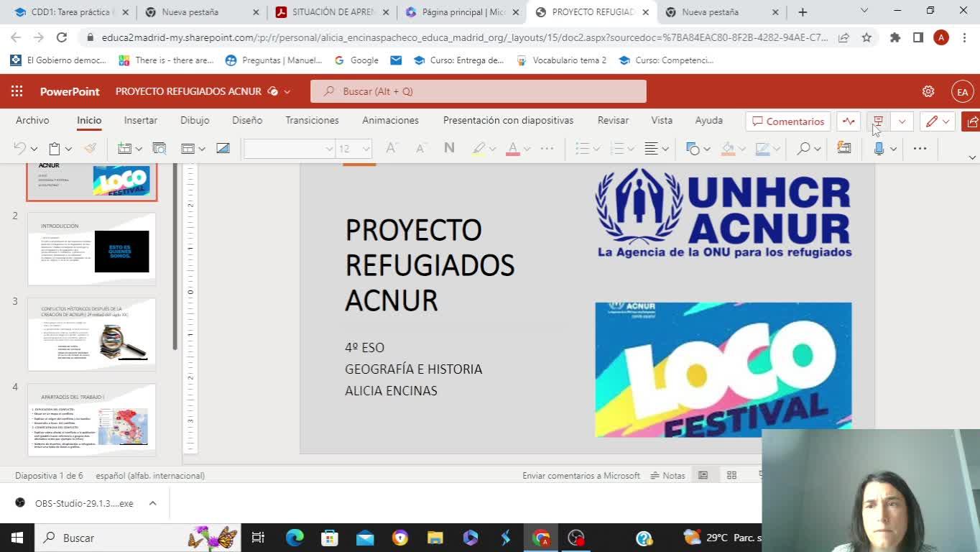
Task: Expand the slide layout dropdown arrow
Action: (x=202, y=149)
